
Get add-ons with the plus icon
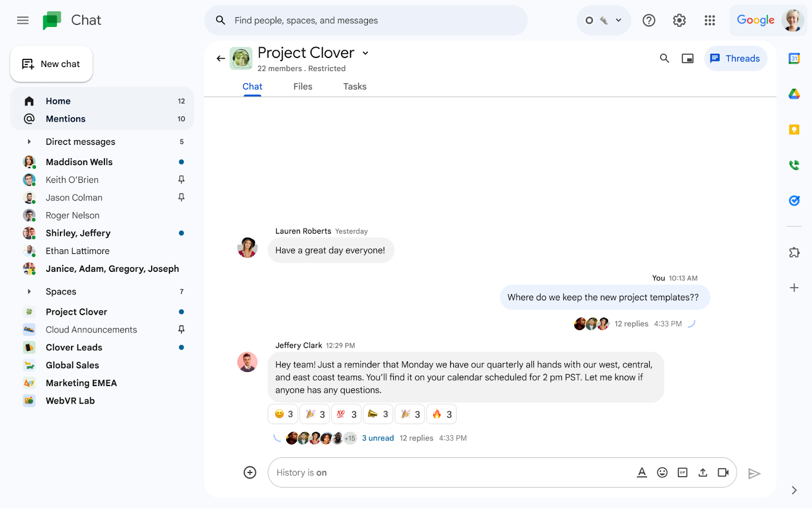794,288
